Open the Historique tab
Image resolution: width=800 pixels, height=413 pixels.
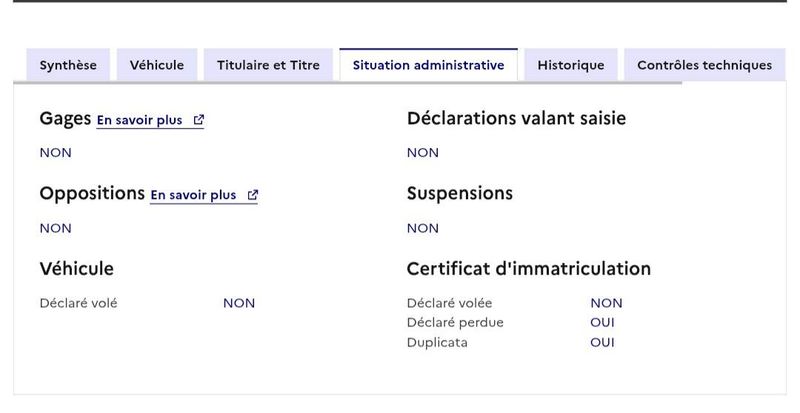click(x=571, y=65)
